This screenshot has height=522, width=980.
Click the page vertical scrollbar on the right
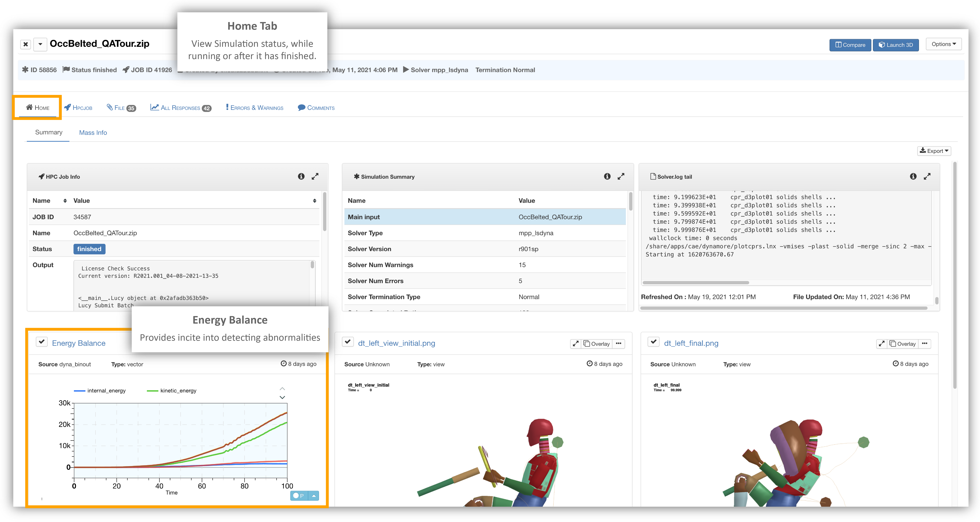coord(955,276)
